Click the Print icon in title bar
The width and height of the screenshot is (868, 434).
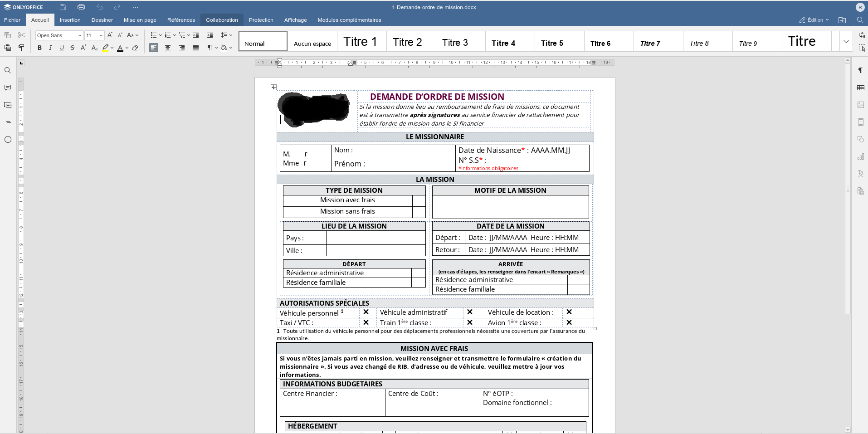81,7
